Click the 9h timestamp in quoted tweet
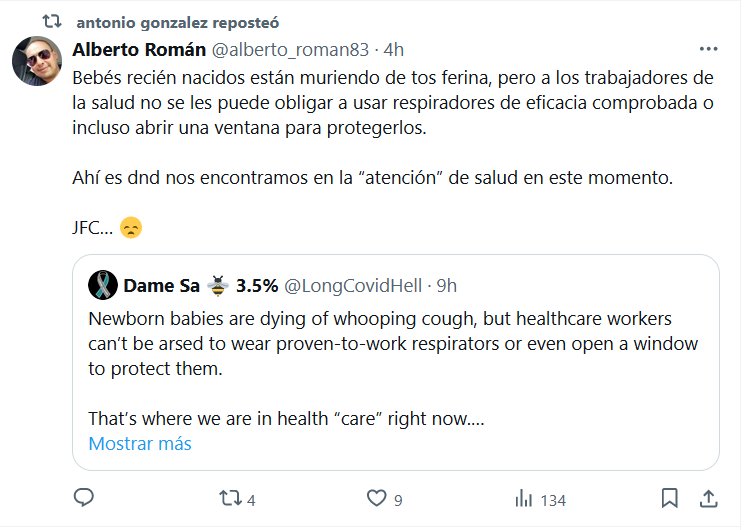 coord(446,286)
